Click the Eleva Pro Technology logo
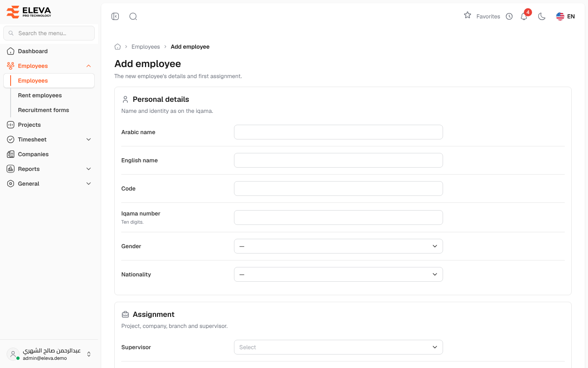 [29, 12]
